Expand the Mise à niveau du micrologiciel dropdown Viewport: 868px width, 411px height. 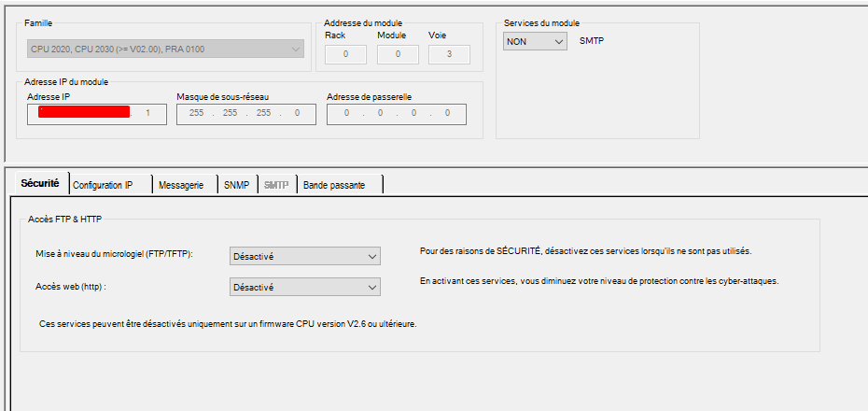(x=304, y=256)
